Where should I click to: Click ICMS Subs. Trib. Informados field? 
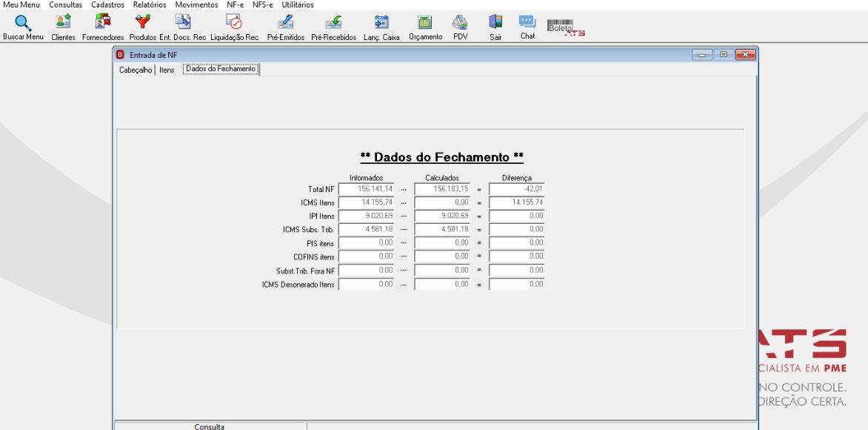[366, 229]
